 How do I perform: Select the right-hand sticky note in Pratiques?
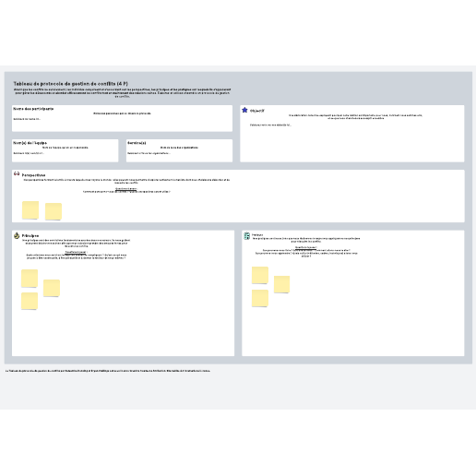282,284
